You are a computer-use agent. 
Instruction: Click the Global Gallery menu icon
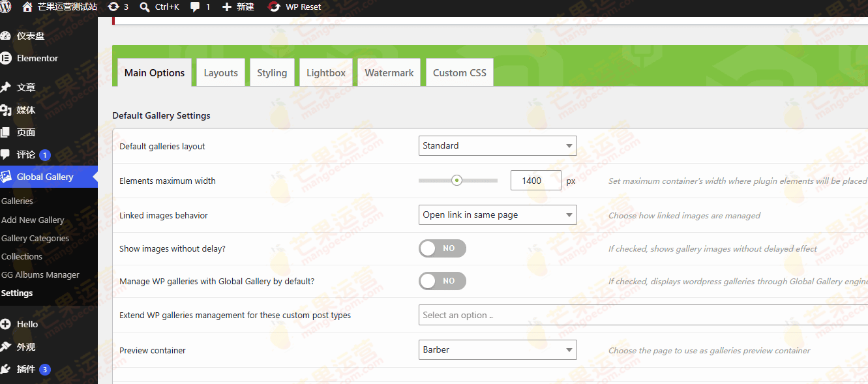pos(6,177)
